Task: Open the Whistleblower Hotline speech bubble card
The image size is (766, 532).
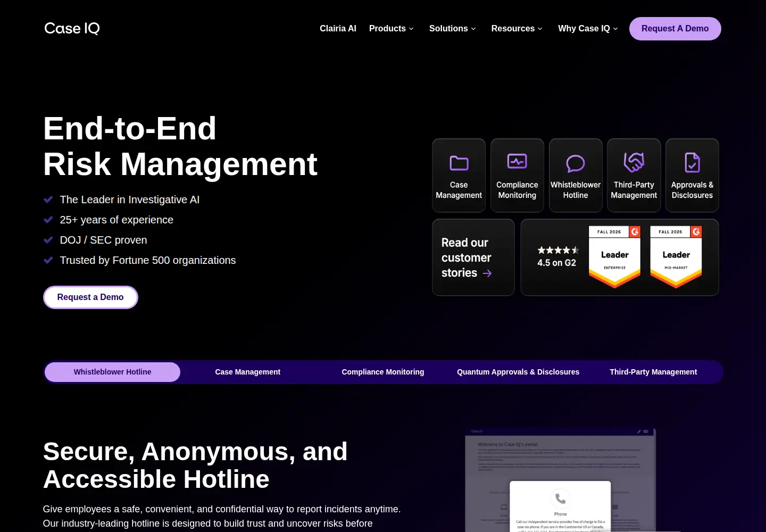Action: coord(576,175)
